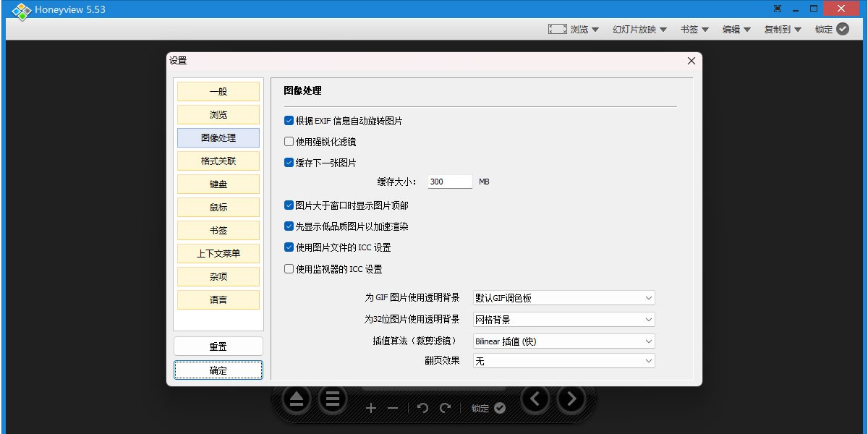The width and height of the screenshot is (868, 434).
Task: Open the 翻页效果 dropdown
Action: [563, 360]
